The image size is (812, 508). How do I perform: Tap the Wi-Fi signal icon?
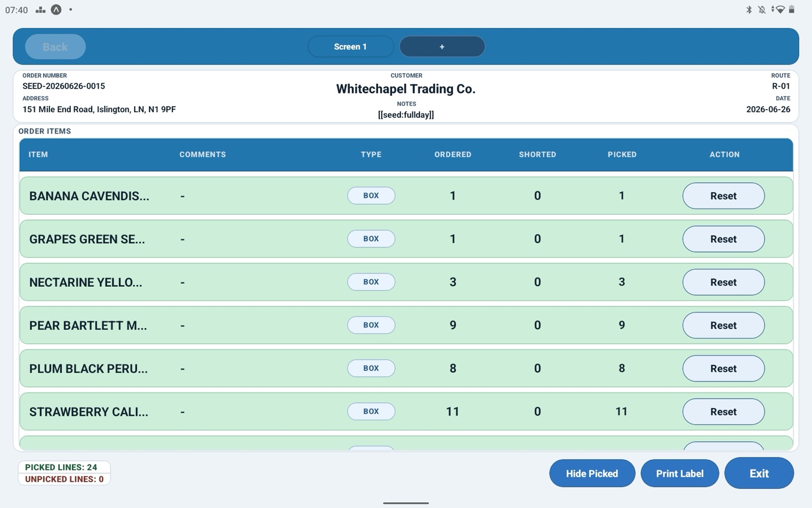(x=780, y=9)
